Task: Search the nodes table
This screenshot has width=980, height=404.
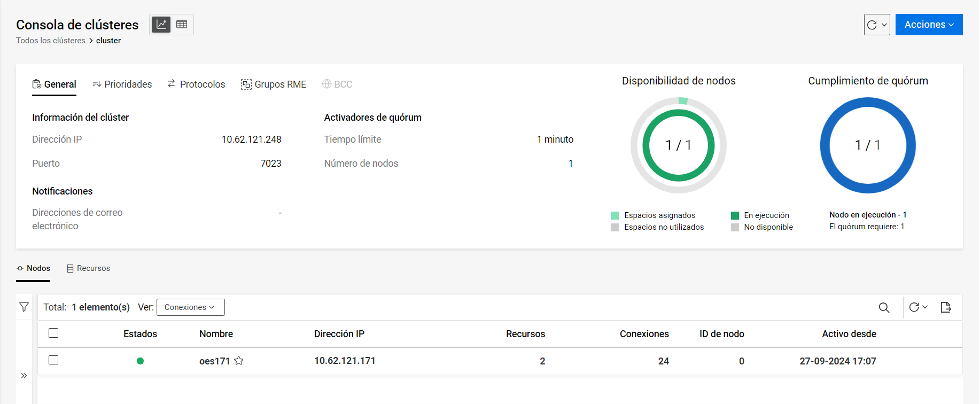Action: point(884,307)
